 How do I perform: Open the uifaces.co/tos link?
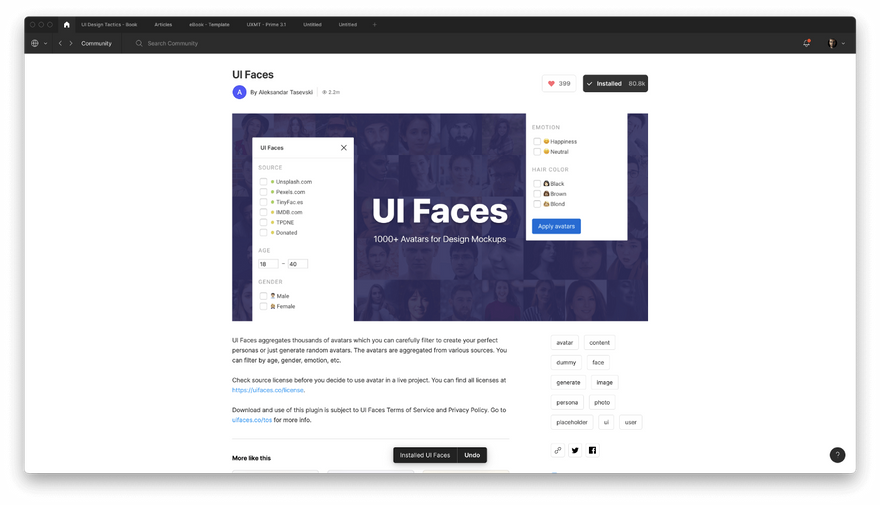coord(252,420)
